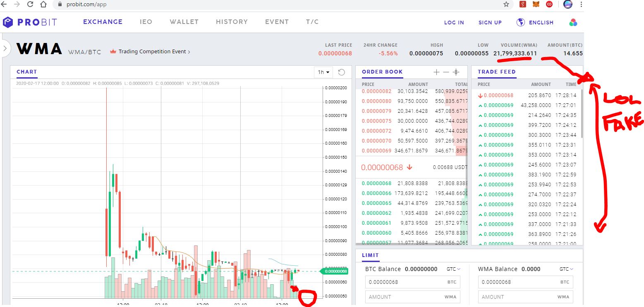Image resolution: width=644 pixels, height=307 pixels.
Task: Open the ENGLISH language selector
Action: 541,23
